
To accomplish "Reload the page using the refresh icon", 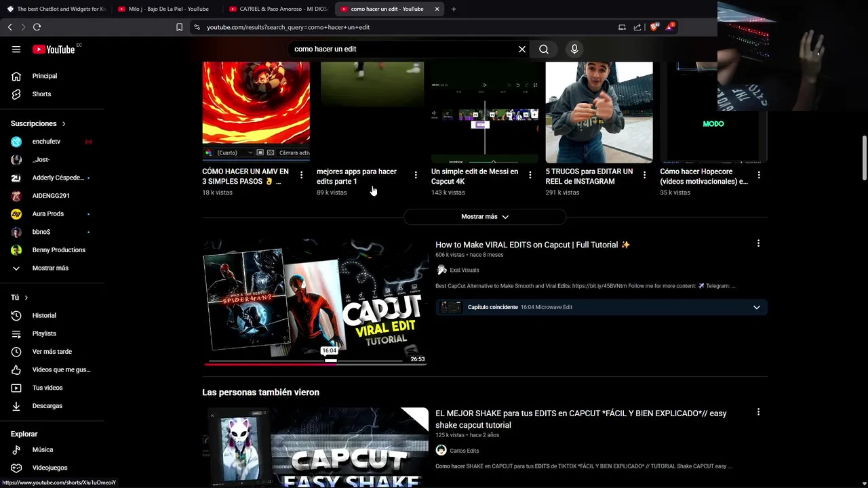I will click(37, 27).
